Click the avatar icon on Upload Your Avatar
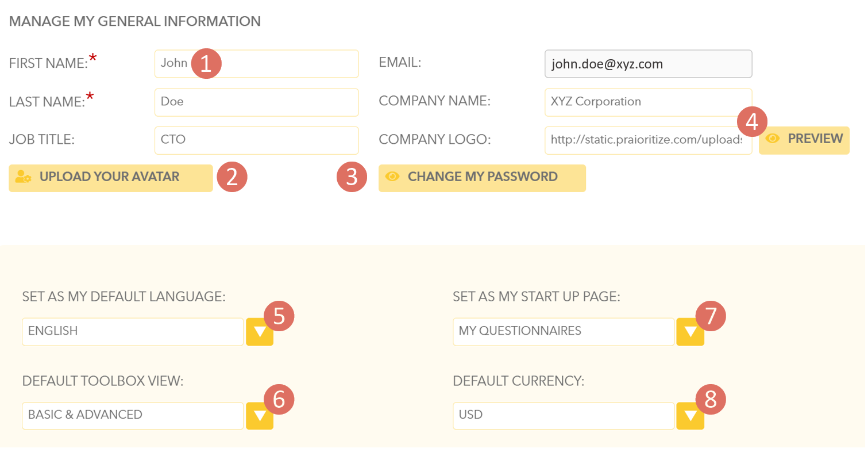 (24, 177)
